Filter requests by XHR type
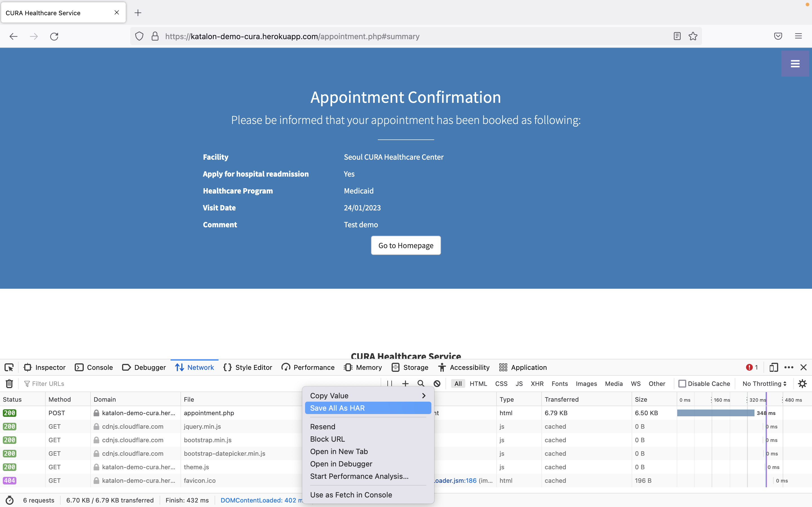The image size is (812, 507). pos(537,384)
